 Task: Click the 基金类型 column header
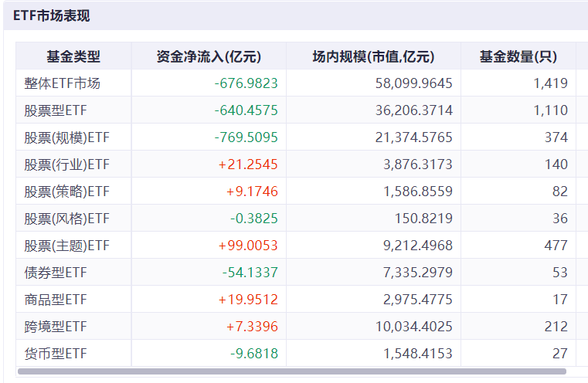[73, 56]
